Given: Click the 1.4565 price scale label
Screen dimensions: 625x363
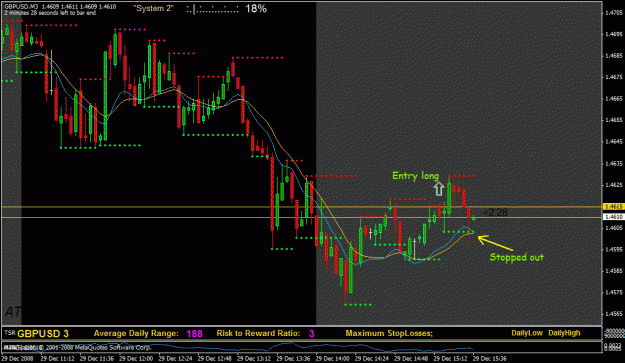Looking at the screenshot, I should click(614, 314).
